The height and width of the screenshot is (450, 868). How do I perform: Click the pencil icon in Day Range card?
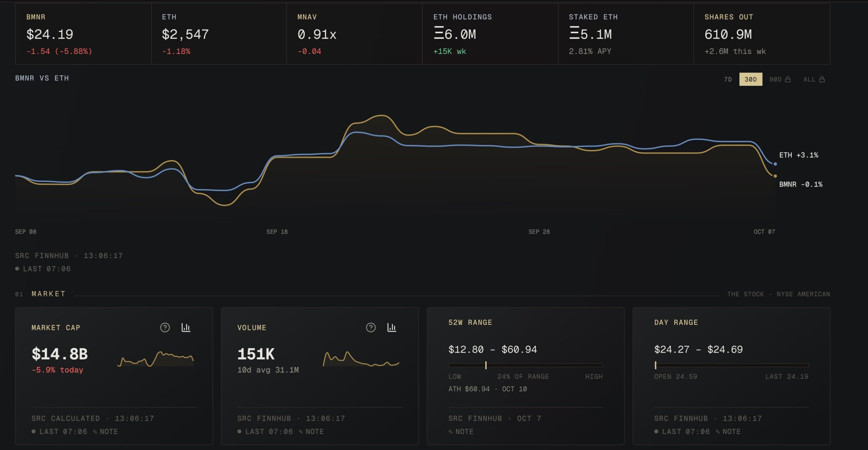[717, 432]
